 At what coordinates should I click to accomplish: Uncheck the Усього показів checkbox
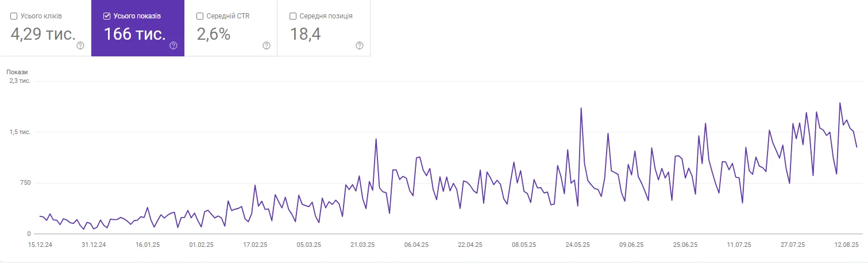[107, 16]
